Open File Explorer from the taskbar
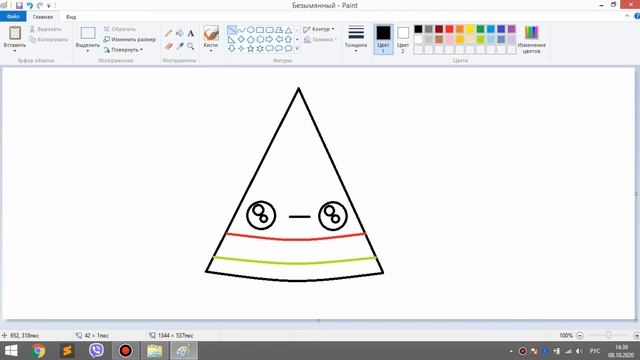 [x=155, y=351]
